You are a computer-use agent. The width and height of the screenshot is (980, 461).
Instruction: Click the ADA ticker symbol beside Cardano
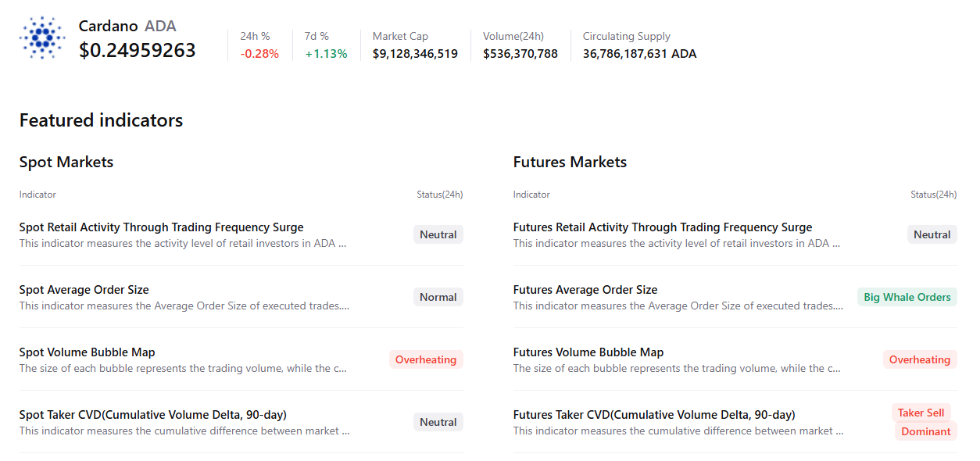(160, 26)
